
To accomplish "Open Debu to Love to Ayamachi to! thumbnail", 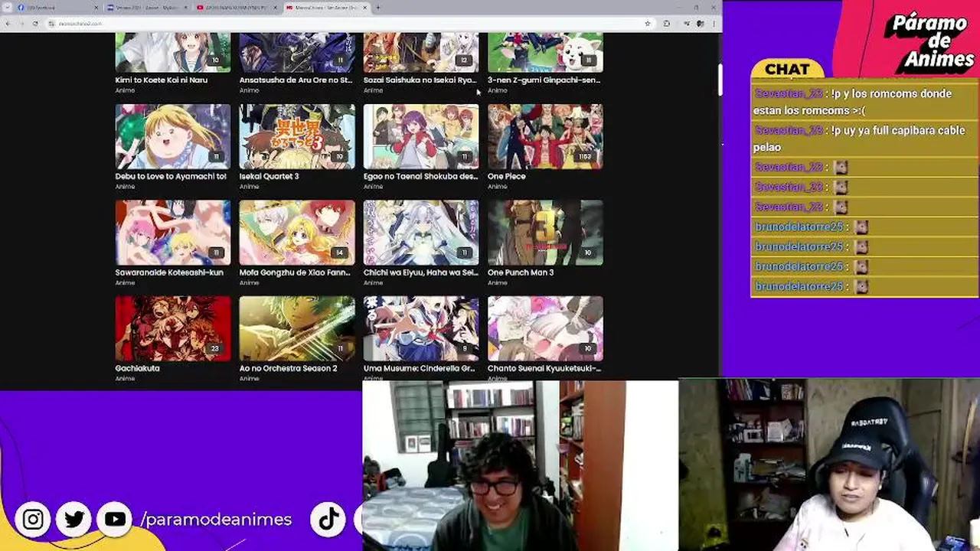I will tap(173, 136).
